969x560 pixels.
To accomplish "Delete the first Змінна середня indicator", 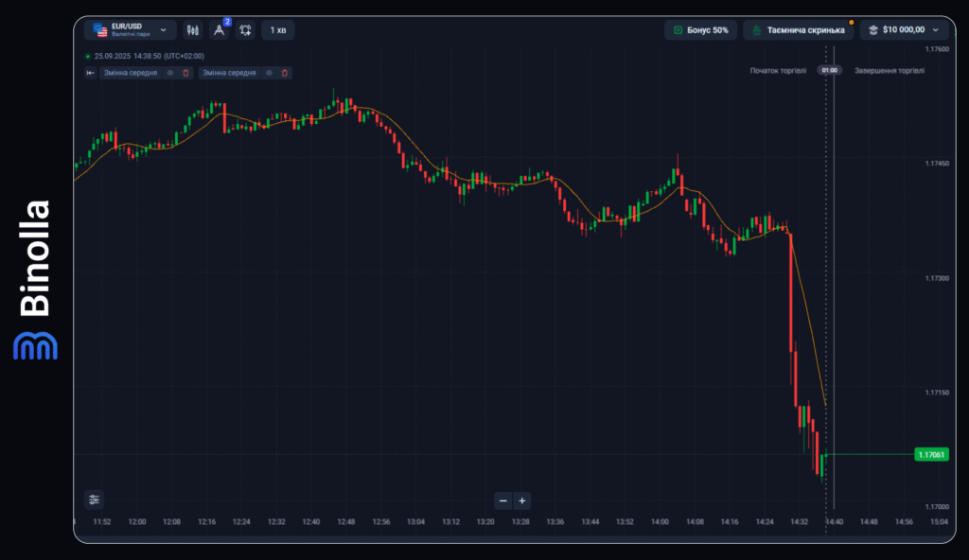I will pyautogui.click(x=185, y=73).
